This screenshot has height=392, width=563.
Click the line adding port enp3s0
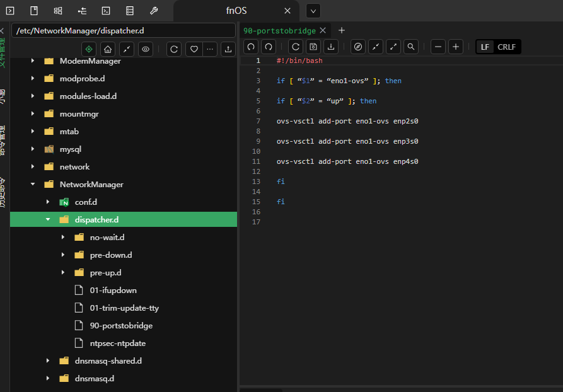347,141
